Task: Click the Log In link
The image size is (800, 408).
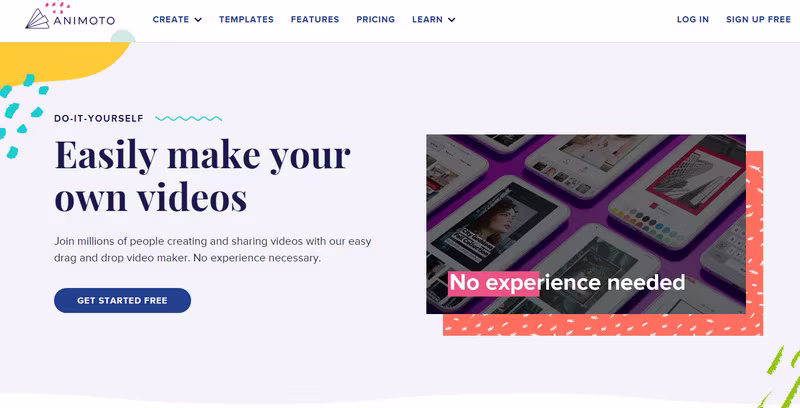Action: [693, 19]
